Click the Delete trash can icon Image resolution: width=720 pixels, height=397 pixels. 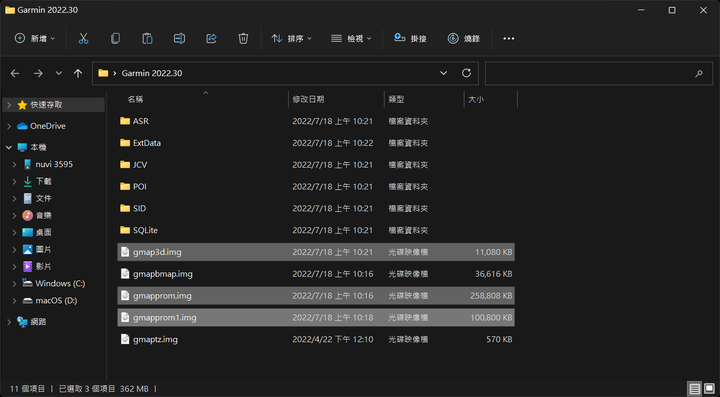click(243, 39)
